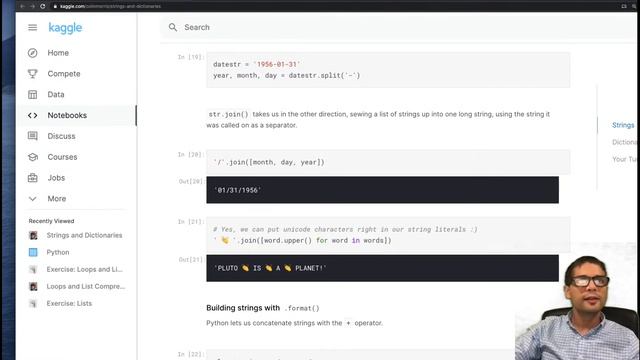This screenshot has width=640, height=360.
Task: Click the Data table icon
Action: 33,94
